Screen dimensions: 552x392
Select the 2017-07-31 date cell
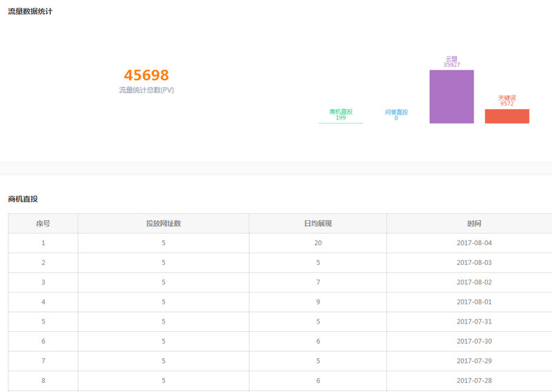click(474, 322)
